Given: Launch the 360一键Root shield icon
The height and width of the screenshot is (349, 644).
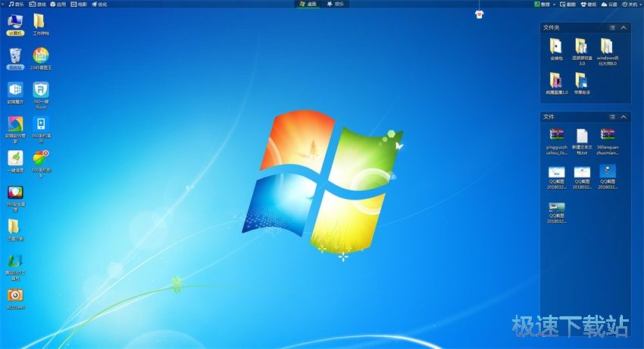Looking at the screenshot, I should click(x=41, y=95).
